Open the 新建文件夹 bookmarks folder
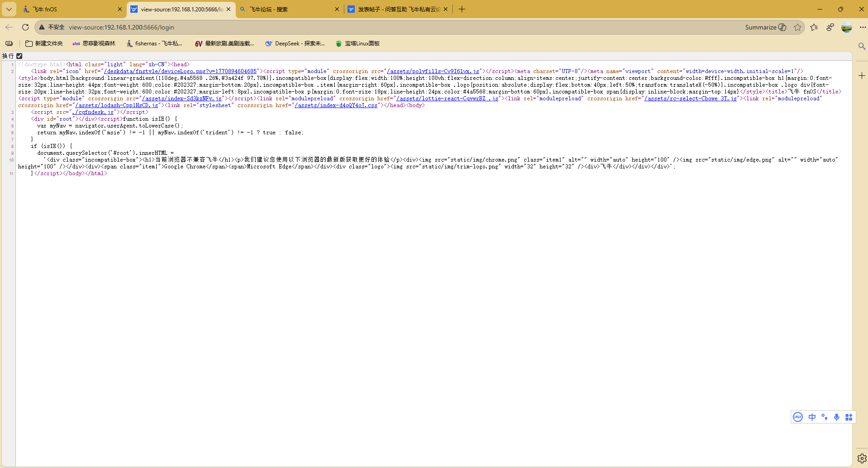Image resolution: width=868 pixels, height=468 pixels. click(44, 44)
